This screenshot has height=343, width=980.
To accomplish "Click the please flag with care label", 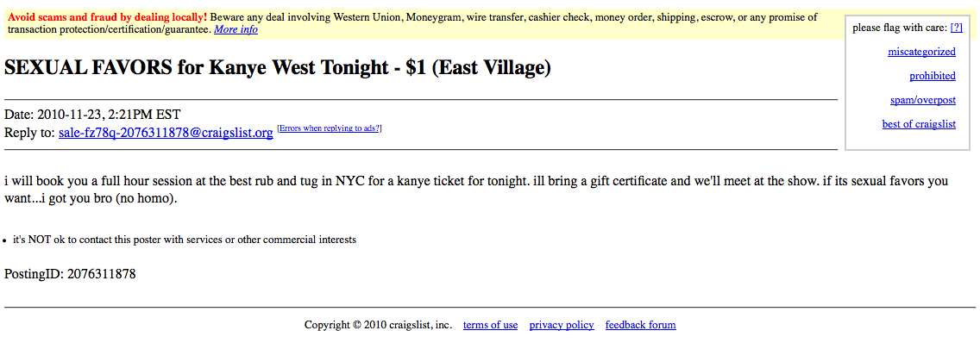I will click(x=900, y=28).
